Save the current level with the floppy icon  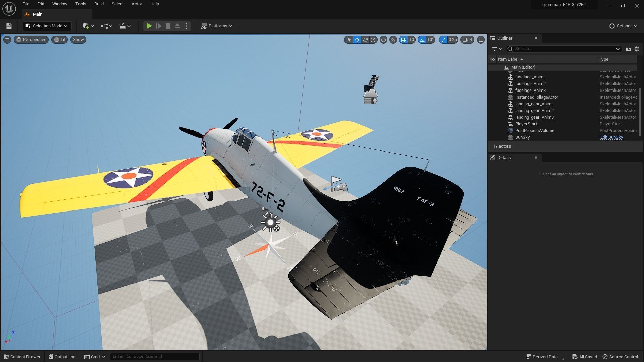9,26
